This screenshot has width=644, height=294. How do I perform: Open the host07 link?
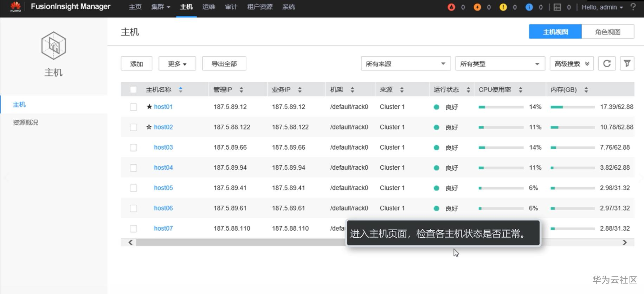coord(163,228)
